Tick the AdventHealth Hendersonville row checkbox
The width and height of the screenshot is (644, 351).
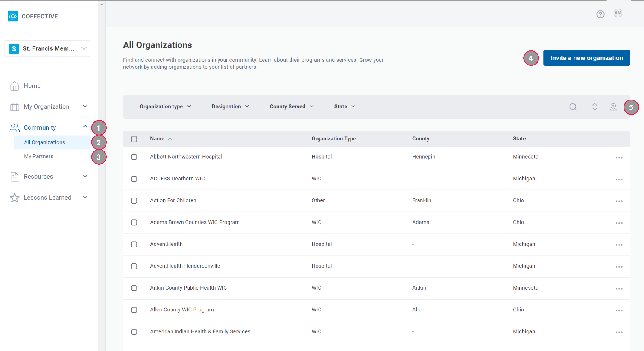point(134,266)
